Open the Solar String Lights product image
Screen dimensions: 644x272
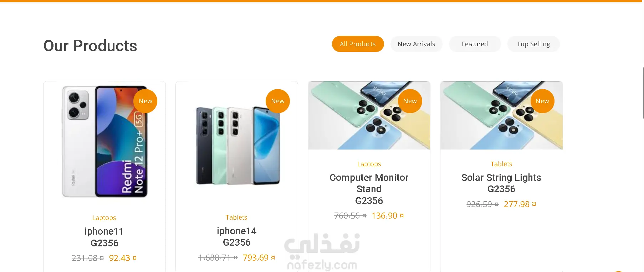pos(501,115)
